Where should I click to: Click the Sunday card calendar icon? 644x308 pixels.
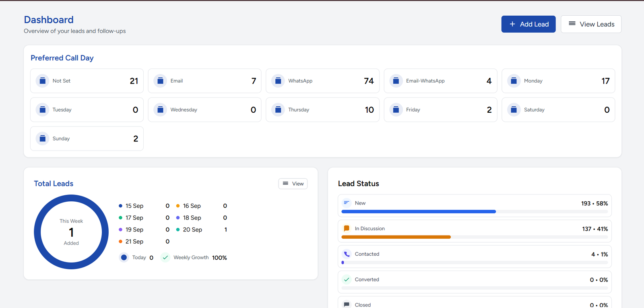[x=43, y=138]
